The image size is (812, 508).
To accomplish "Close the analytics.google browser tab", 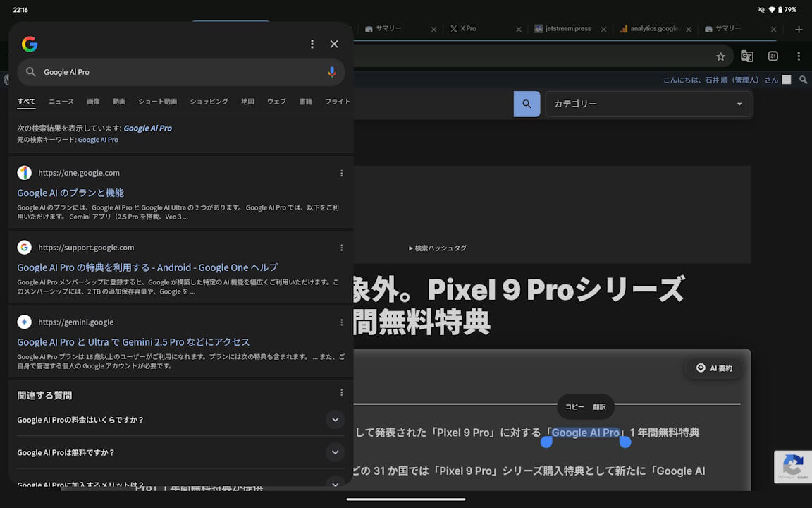I will point(688,30).
